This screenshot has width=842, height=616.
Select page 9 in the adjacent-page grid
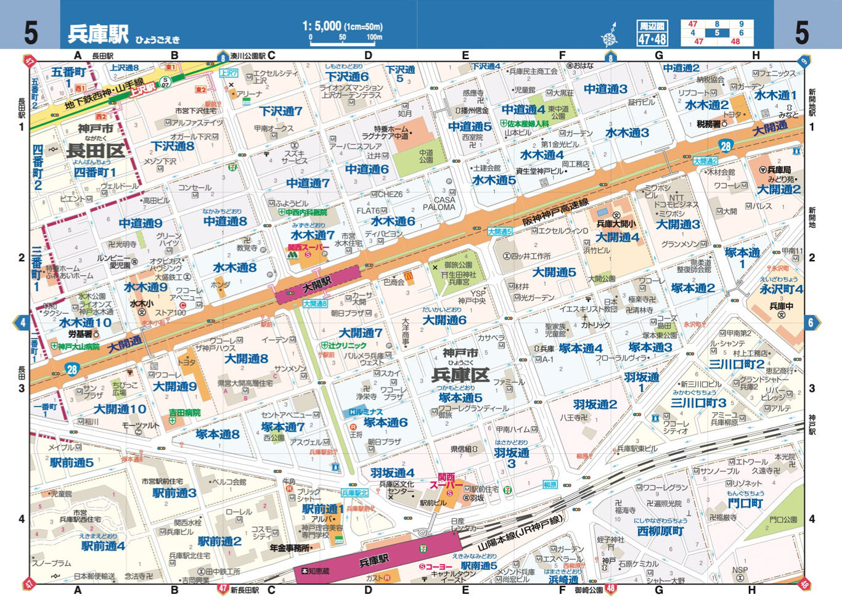pyautogui.click(x=741, y=25)
